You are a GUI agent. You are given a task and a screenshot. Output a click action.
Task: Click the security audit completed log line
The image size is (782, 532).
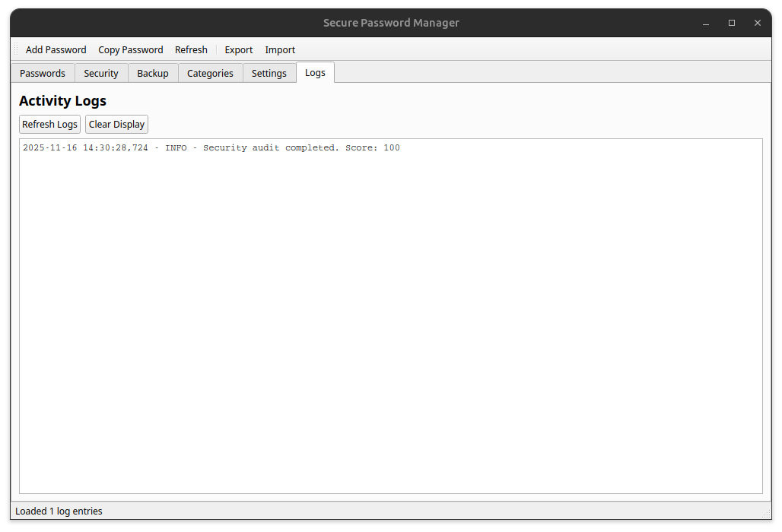(x=211, y=148)
